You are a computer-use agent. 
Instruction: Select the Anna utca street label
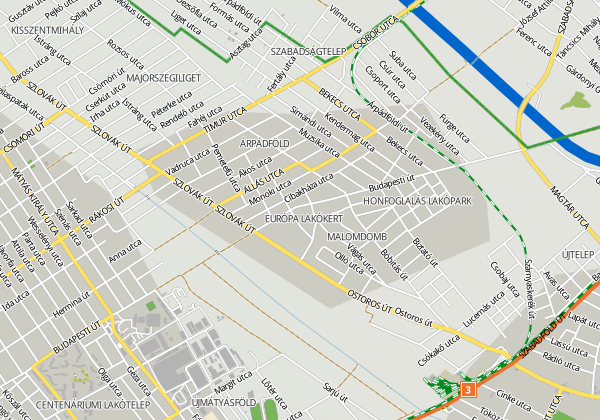(x=125, y=251)
